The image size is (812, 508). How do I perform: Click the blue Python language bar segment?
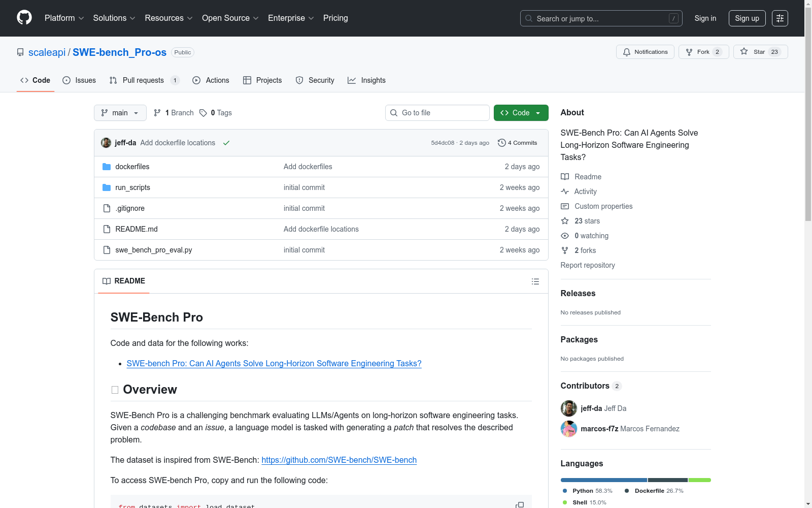[604, 480]
